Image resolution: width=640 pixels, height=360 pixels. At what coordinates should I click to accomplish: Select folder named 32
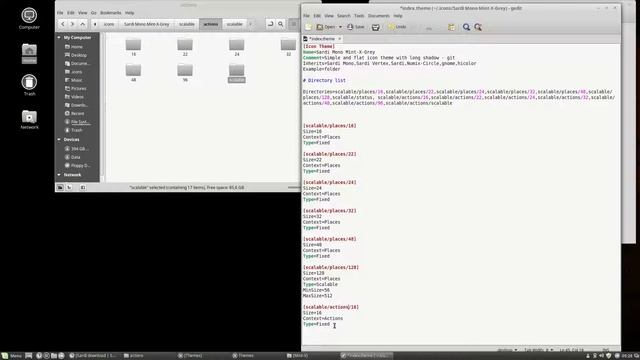(288, 47)
